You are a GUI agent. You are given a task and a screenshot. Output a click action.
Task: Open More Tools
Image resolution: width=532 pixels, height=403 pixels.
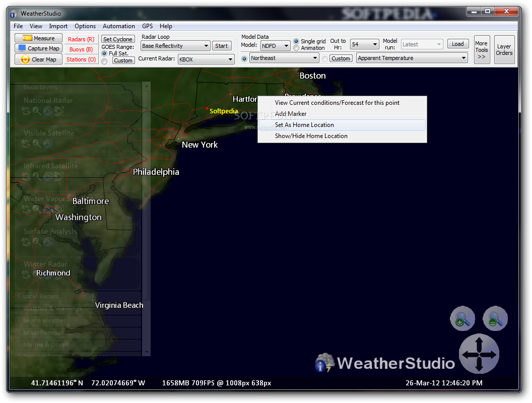[482, 50]
